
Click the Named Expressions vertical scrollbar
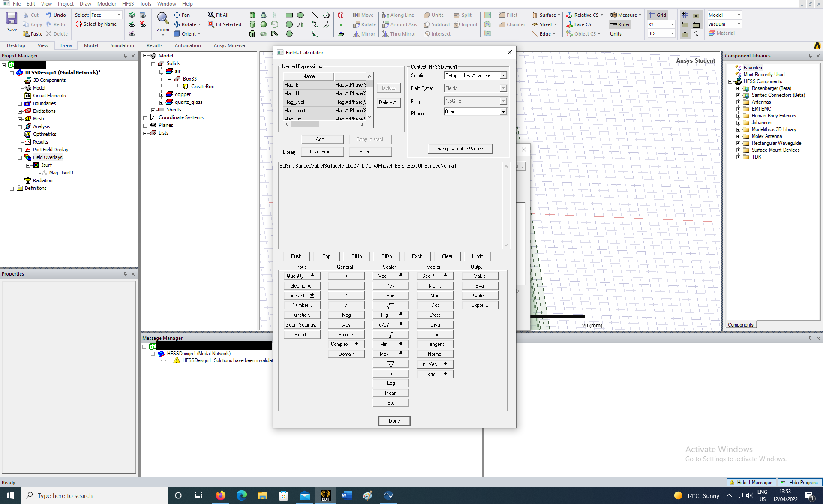pyautogui.click(x=369, y=97)
